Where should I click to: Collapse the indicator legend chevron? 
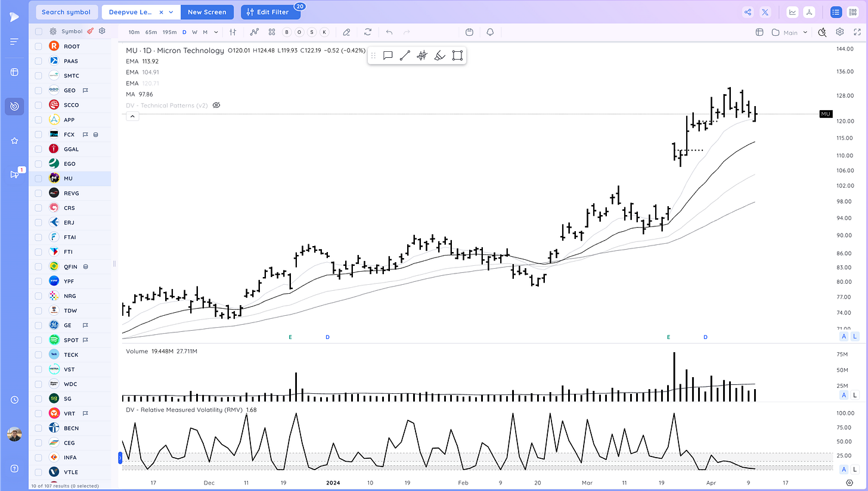click(x=132, y=117)
